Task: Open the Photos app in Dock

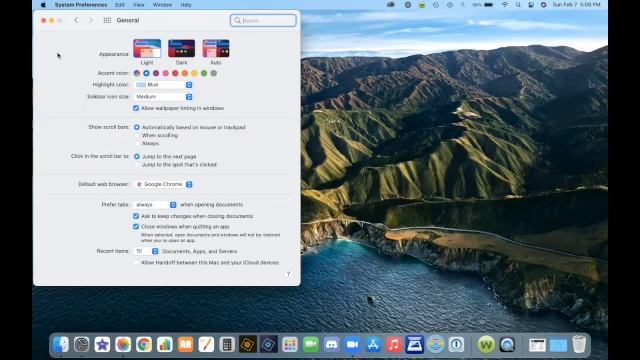Action: (x=123, y=345)
